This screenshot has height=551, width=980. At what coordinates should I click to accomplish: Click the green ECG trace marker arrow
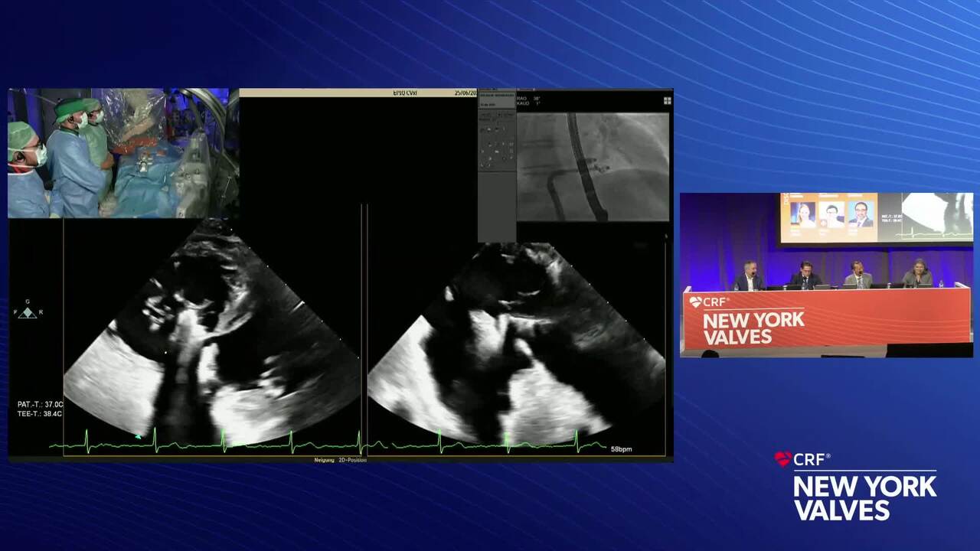(x=139, y=436)
